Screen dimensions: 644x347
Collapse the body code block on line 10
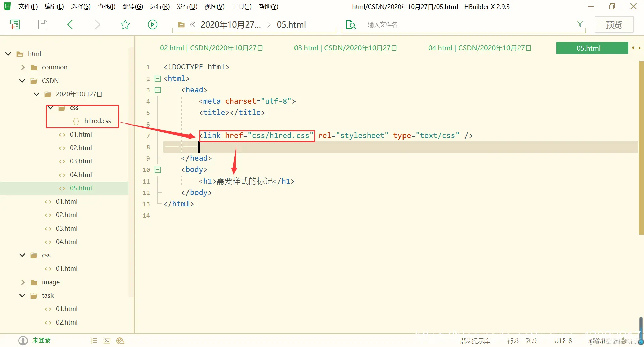click(x=158, y=170)
